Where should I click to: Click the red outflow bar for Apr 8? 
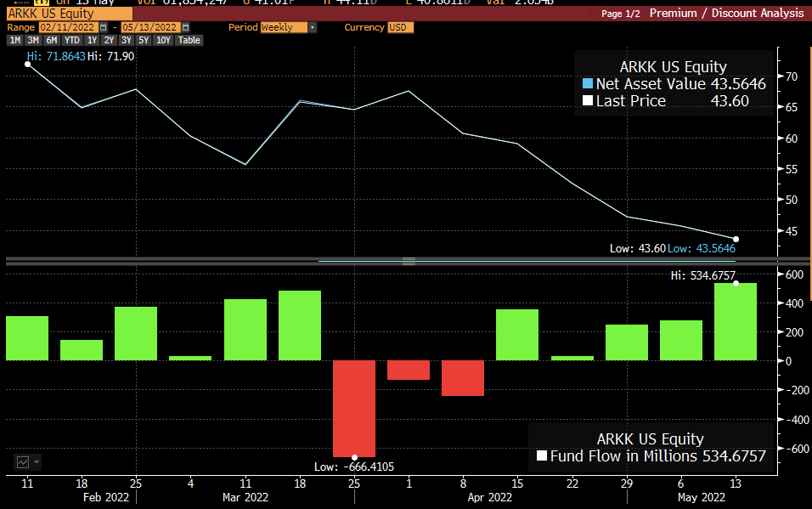point(463,378)
